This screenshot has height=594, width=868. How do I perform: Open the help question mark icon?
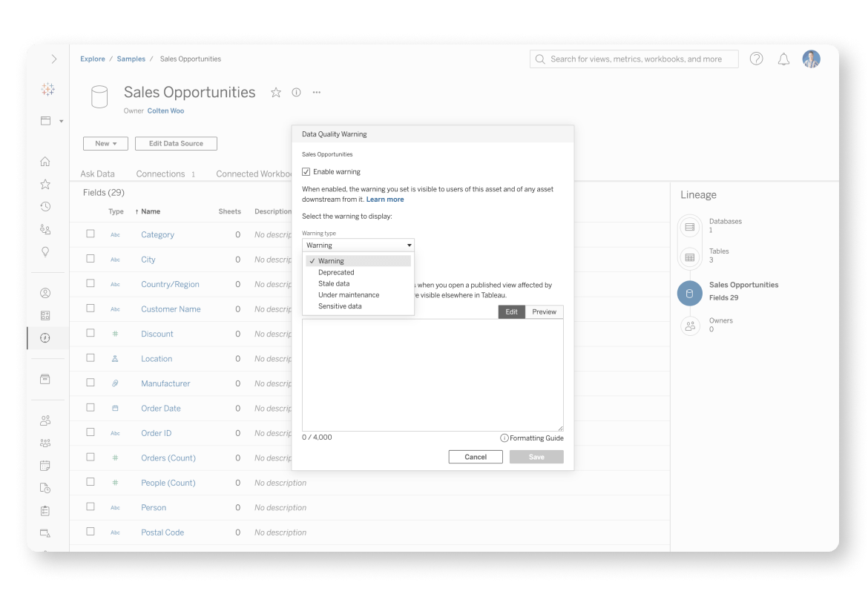tap(756, 59)
